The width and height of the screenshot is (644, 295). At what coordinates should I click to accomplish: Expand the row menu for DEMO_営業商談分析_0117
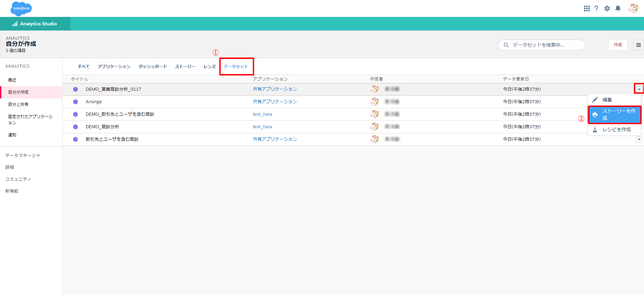click(639, 89)
